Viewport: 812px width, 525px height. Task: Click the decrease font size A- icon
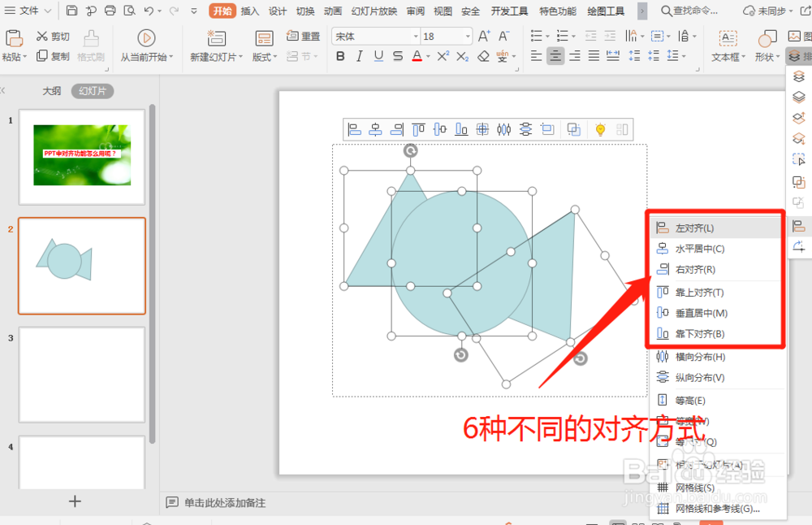(x=504, y=36)
